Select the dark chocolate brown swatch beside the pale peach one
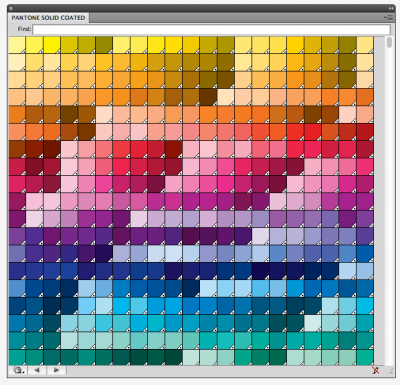 pos(208,97)
